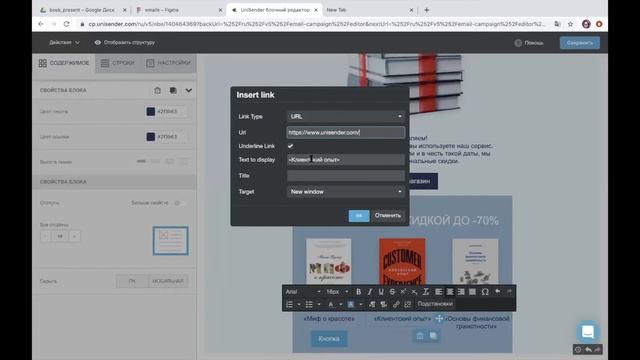Open text color swatch in properties
The height and width of the screenshot is (360, 640).
tap(151, 111)
